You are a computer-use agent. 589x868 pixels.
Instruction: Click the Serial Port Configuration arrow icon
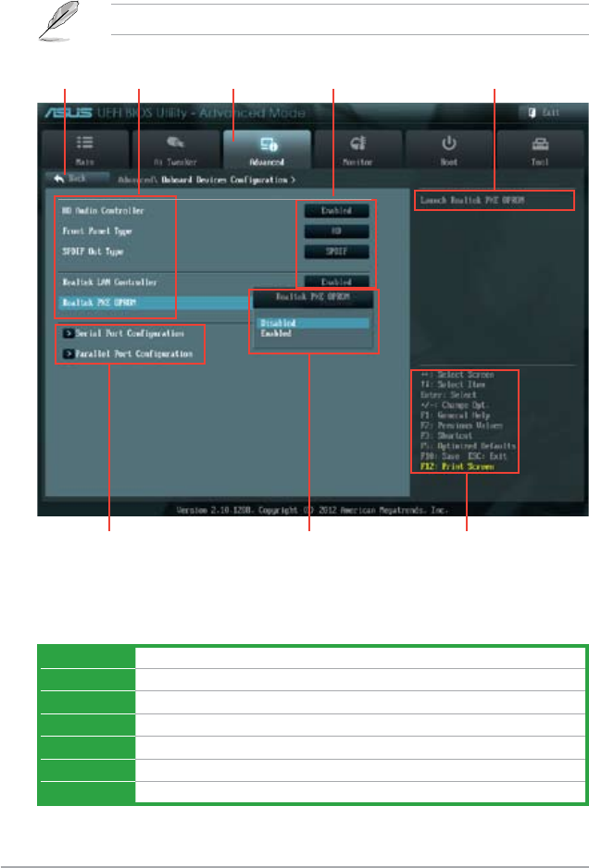coord(69,334)
